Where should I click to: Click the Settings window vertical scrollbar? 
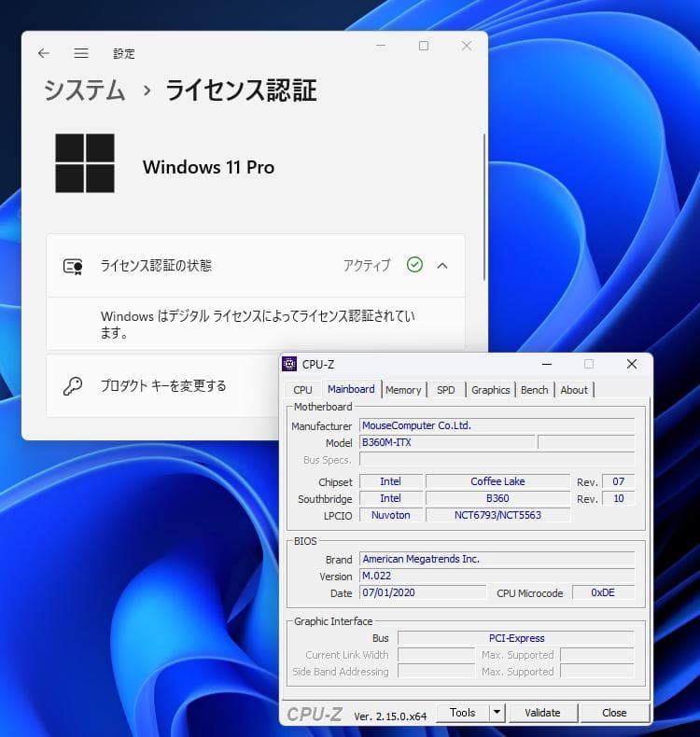coord(483,205)
